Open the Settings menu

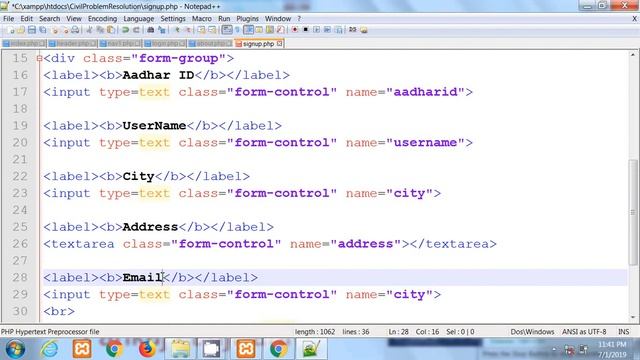[173, 19]
